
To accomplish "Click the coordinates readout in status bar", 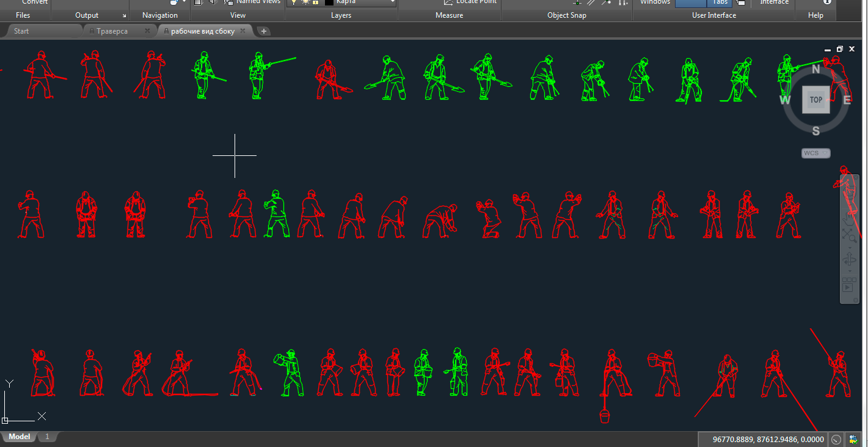I will coord(764,439).
